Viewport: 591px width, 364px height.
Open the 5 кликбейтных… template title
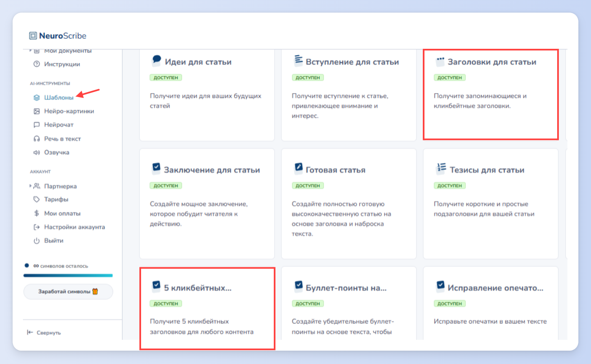click(198, 288)
